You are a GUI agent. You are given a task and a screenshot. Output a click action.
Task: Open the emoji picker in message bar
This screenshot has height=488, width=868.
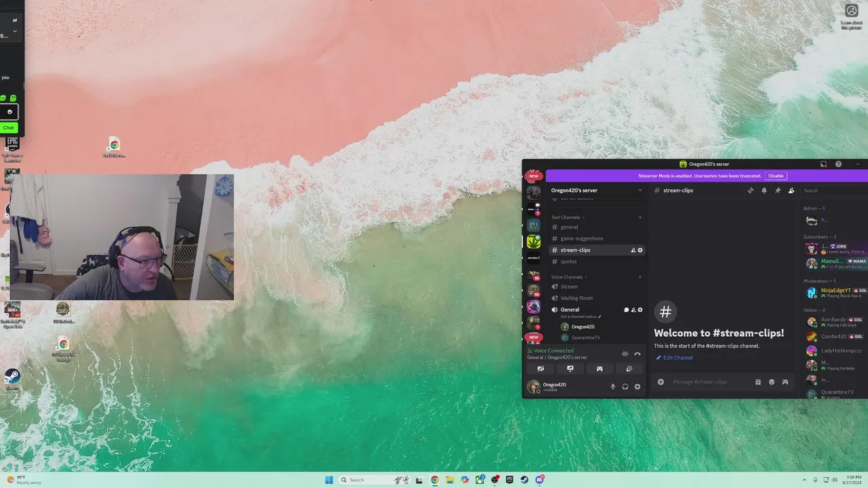tap(772, 382)
